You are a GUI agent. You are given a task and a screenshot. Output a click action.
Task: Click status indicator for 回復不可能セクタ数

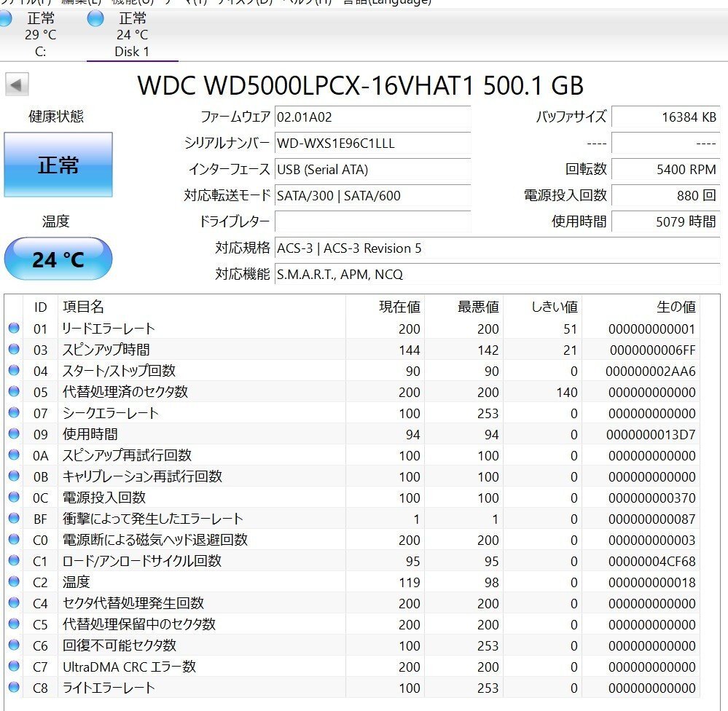tap(12, 645)
